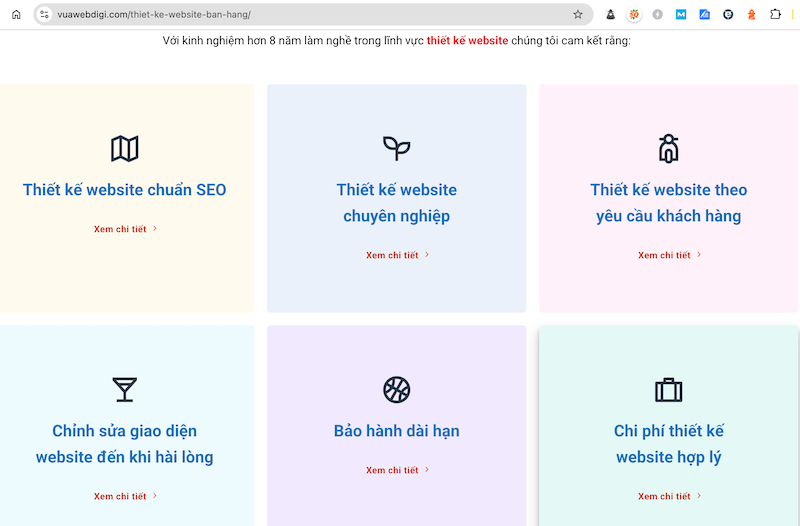Click the dark circular extension icon
Image resolution: width=800 pixels, height=526 pixels.
[x=728, y=14]
